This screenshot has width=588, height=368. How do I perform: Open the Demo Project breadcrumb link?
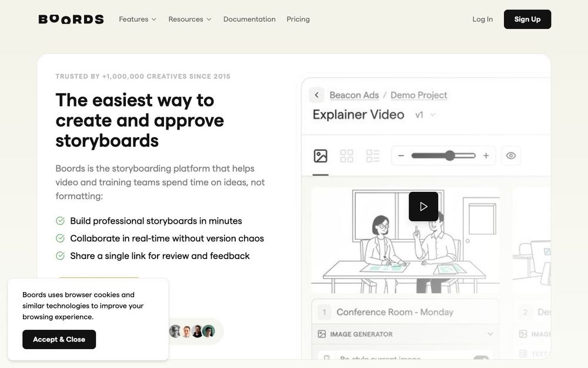coord(419,95)
